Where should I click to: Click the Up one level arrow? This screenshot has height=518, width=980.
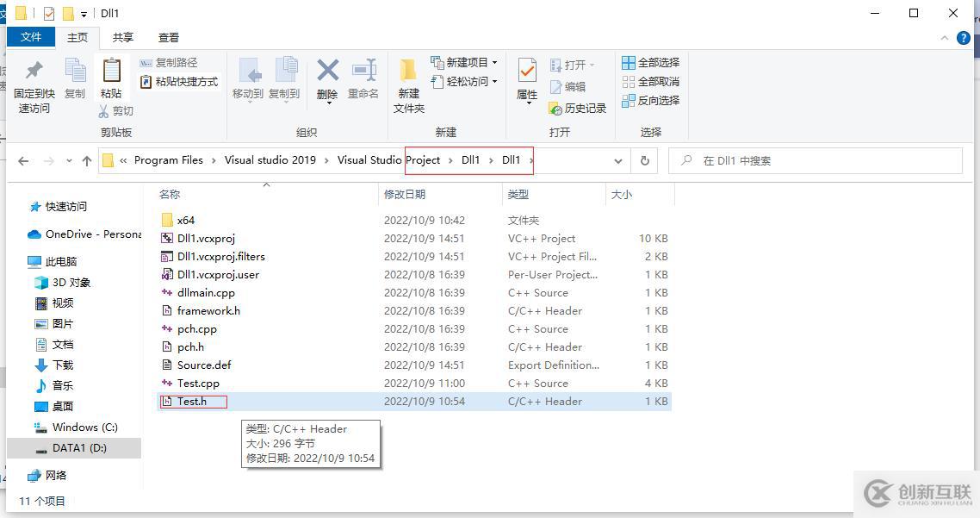click(x=87, y=161)
